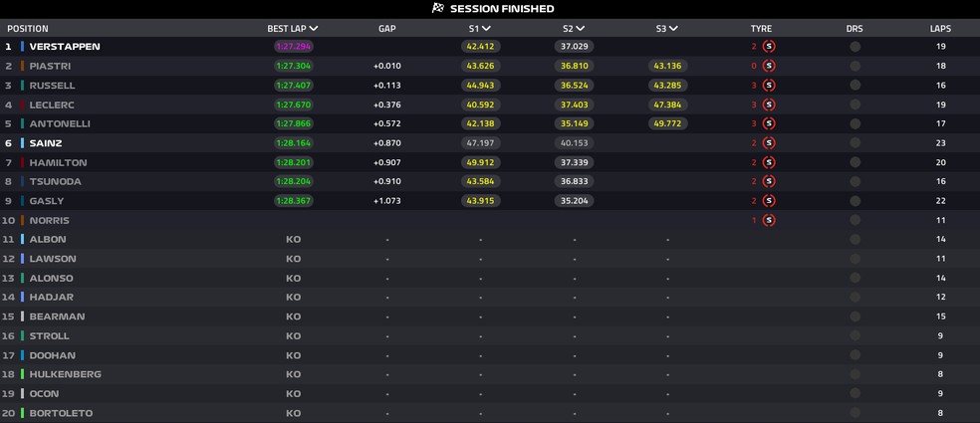Click Verstappen's purple best lap 1:27.294

click(293, 46)
